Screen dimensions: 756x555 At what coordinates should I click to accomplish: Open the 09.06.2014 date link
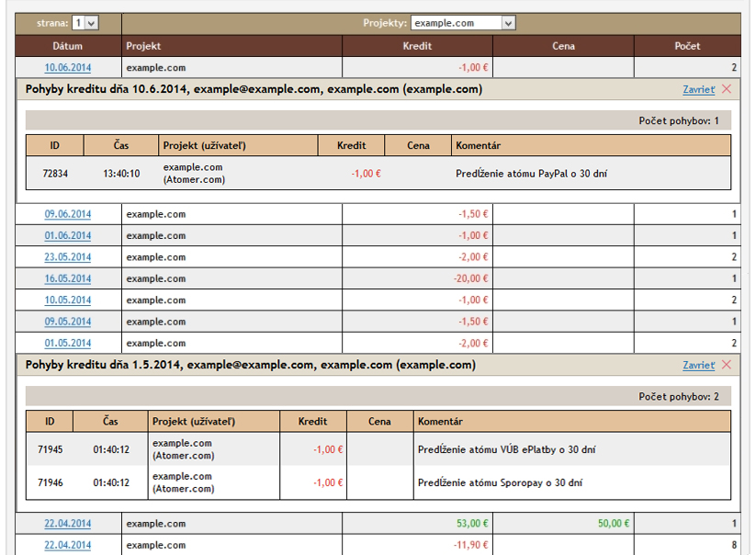(68, 214)
